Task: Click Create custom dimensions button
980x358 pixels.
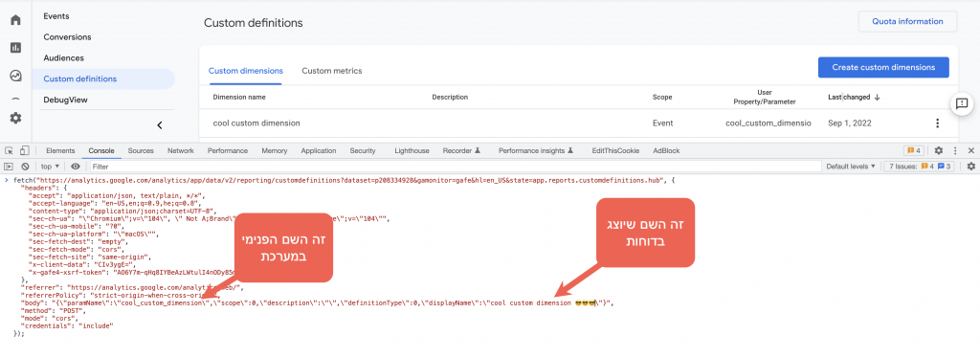Action: (x=883, y=67)
